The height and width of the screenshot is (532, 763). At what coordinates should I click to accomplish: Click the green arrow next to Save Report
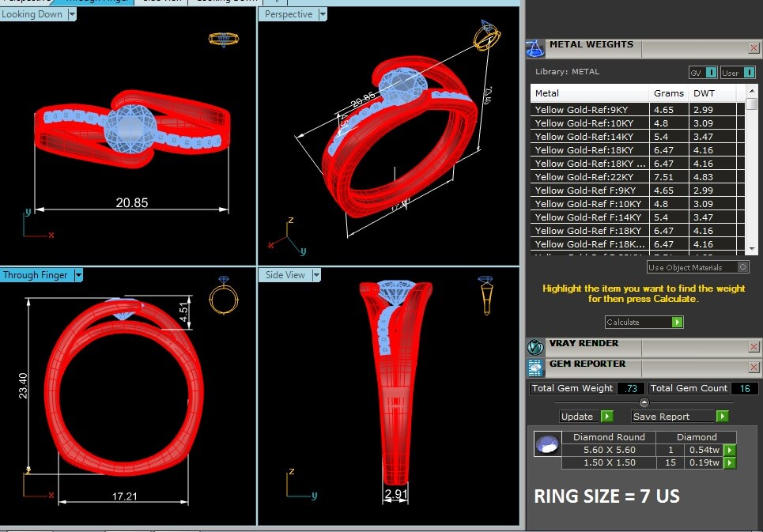[x=723, y=417]
